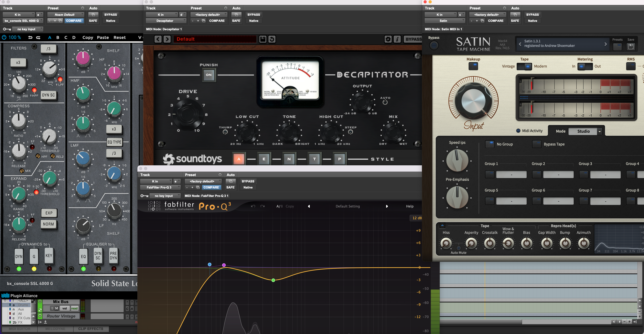Screen dimensions: 644x334
Task: Toggle Satin Metering In/Out switch
Action: (585, 66)
